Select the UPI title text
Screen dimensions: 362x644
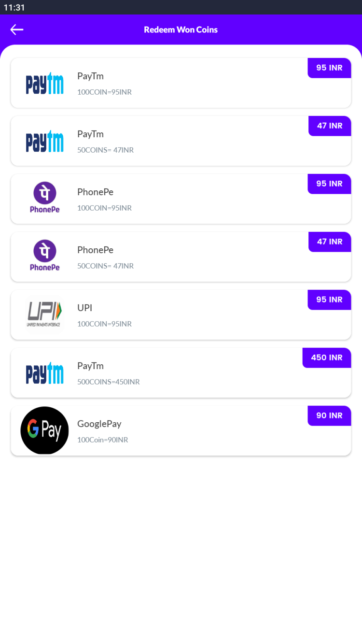click(85, 308)
